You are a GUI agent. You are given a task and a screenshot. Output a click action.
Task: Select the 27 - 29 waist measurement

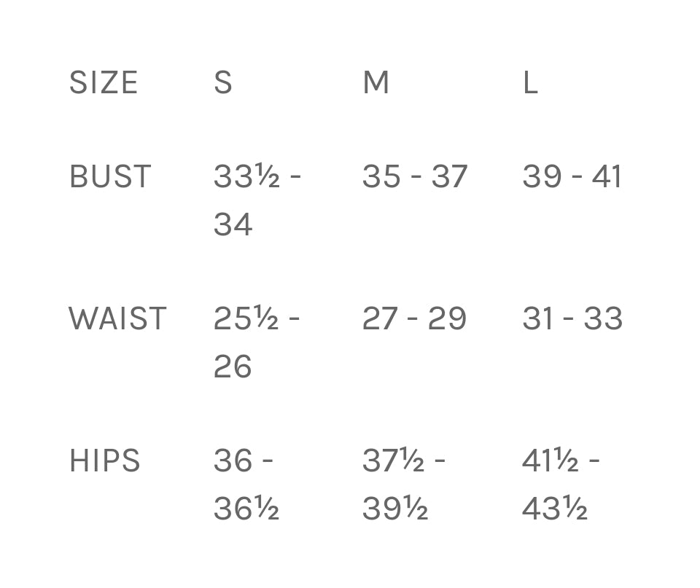point(414,319)
